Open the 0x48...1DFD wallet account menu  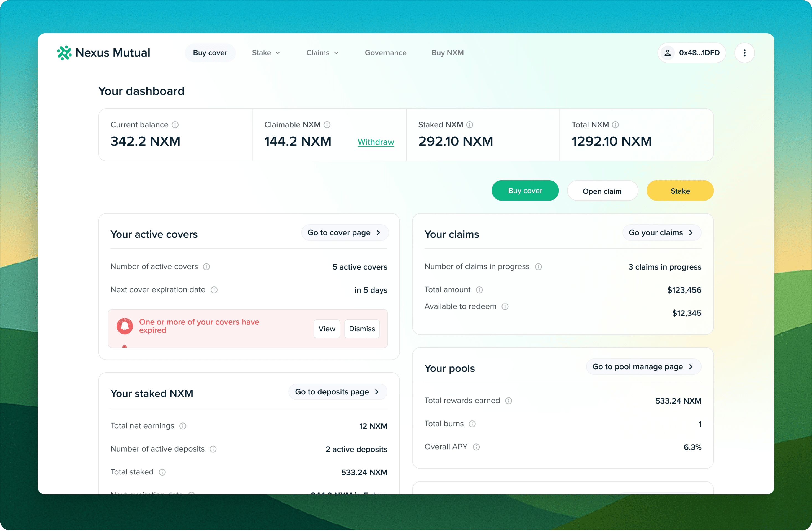click(691, 53)
